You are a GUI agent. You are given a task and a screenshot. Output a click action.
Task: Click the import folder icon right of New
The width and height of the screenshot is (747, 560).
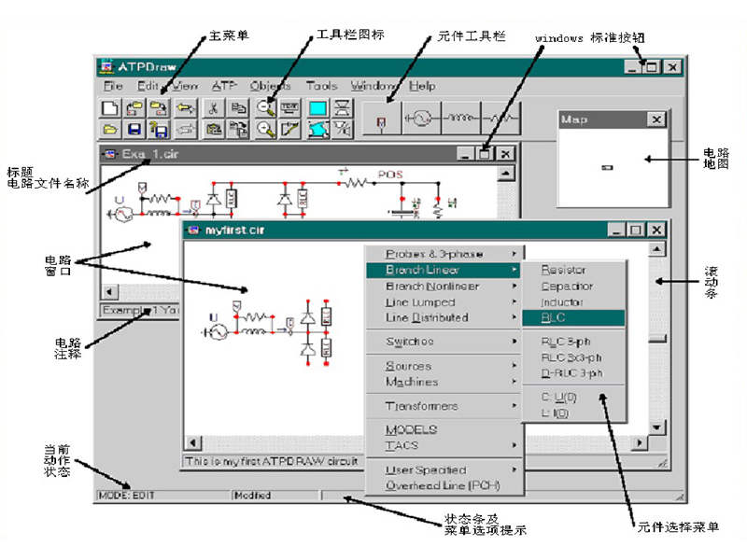click(134, 108)
